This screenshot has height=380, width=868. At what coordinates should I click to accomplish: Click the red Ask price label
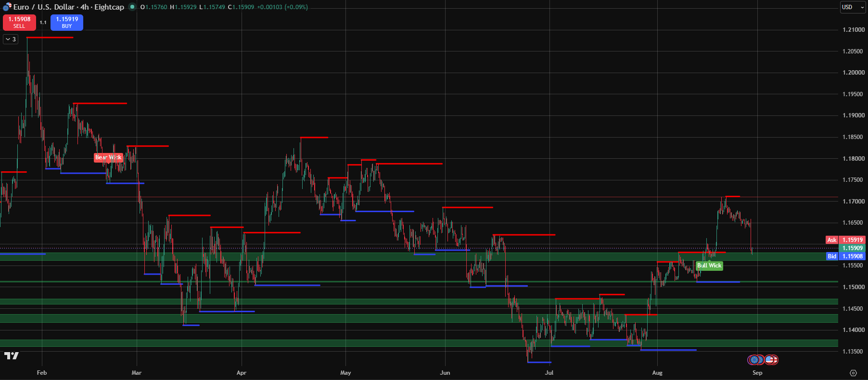point(832,240)
